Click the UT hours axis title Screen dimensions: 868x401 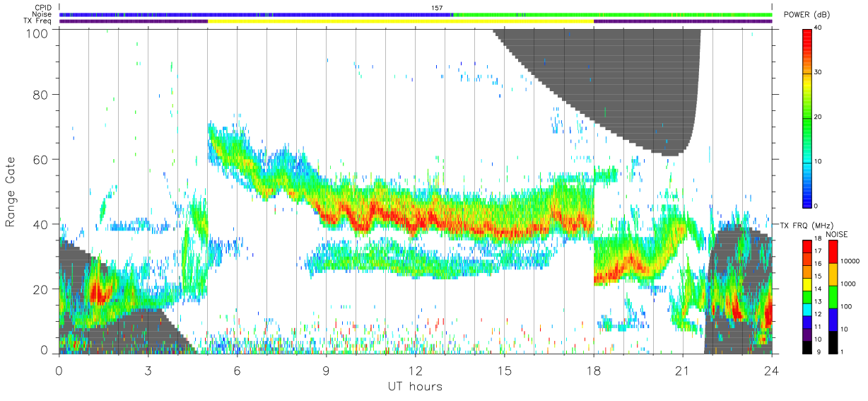point(414,386)
